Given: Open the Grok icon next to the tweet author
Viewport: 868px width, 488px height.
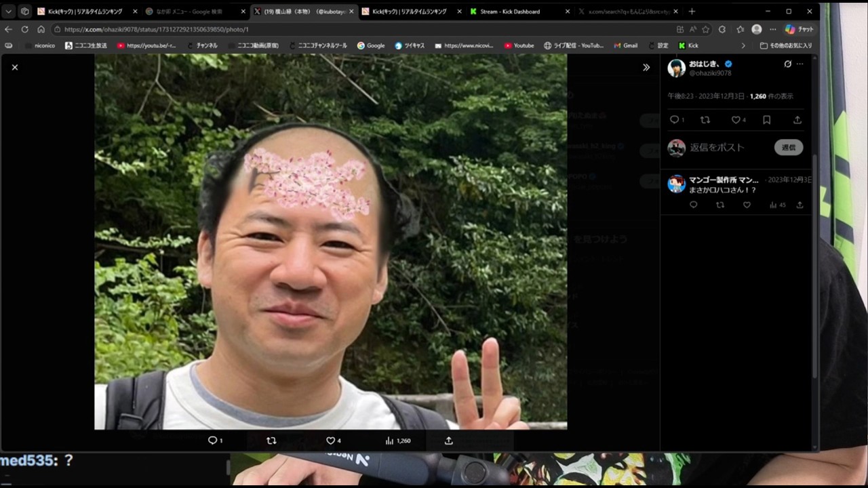Looking at the screenshot, I should pos(787,64).
